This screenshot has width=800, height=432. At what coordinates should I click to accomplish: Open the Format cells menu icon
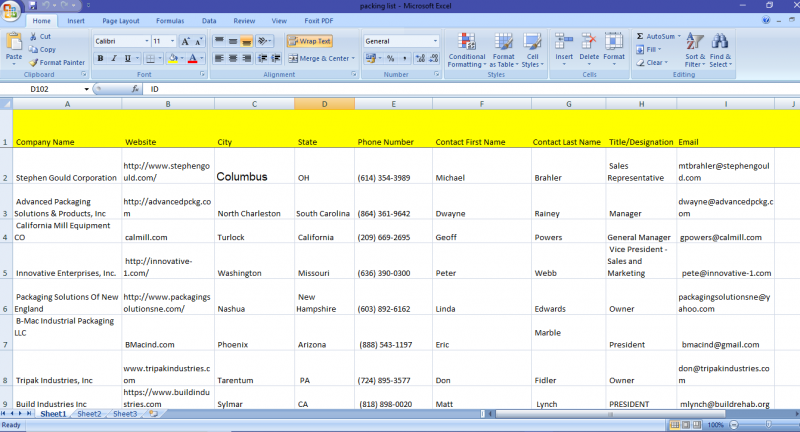[x=614, y=41]
